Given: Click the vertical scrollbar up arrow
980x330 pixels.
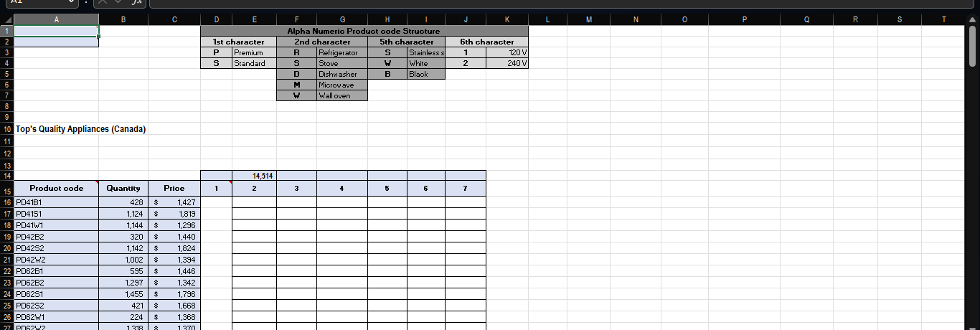Looking at the screenshot, I should click(974, 19).
